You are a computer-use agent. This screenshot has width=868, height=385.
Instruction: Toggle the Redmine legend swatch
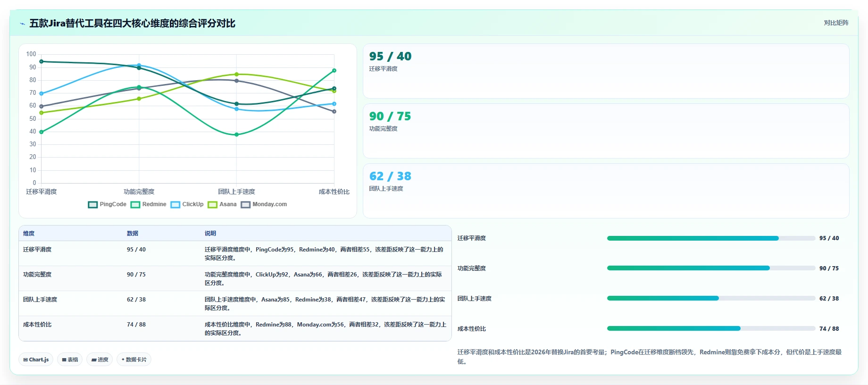[x=135, y=205]
